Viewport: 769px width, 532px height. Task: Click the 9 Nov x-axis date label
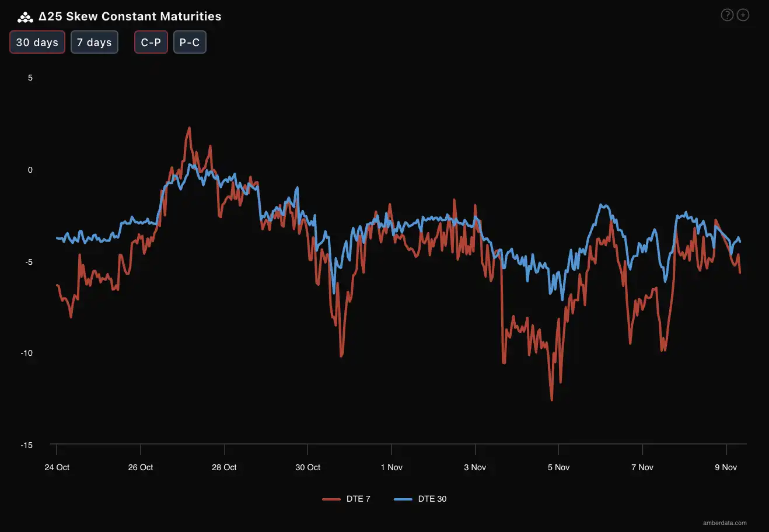(726, 467)
